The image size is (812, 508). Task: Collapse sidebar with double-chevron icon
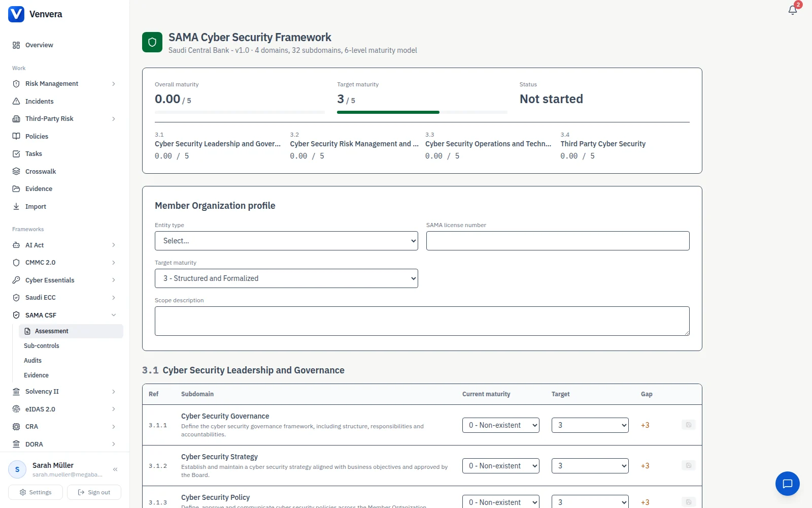point(115,469)
